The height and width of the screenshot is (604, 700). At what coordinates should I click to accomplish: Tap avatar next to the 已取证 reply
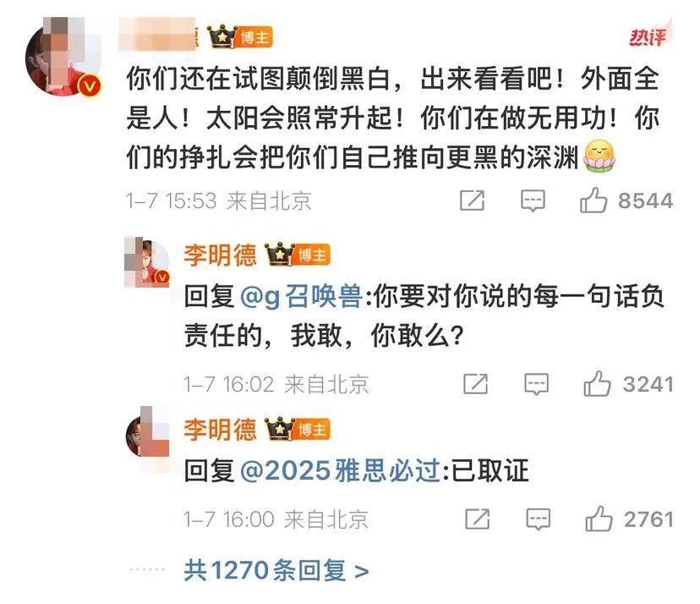pos(147,438)
